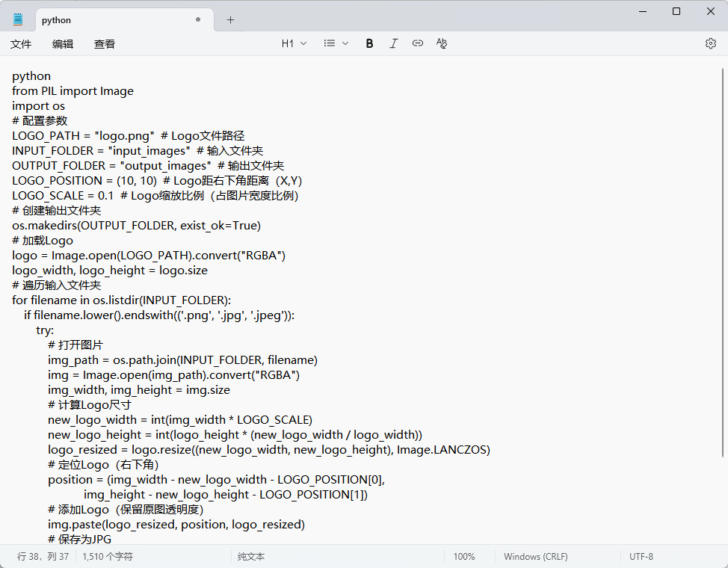Image resolution: width=728 pixels, height=568 pixels.
Task: Click the "logo_width, logo_height = logo.size" line
Action: (110, 271)
